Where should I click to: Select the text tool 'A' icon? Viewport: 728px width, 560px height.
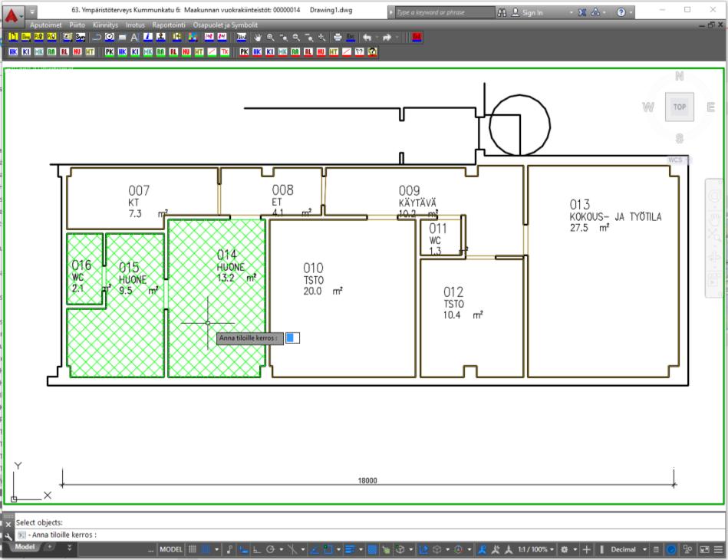(134, 37)
